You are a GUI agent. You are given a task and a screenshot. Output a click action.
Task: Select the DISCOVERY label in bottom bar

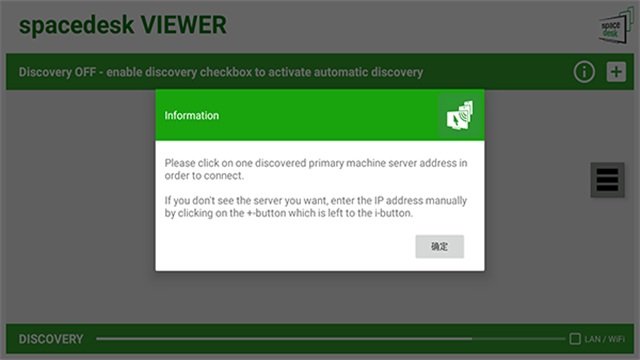click(51, 339)
